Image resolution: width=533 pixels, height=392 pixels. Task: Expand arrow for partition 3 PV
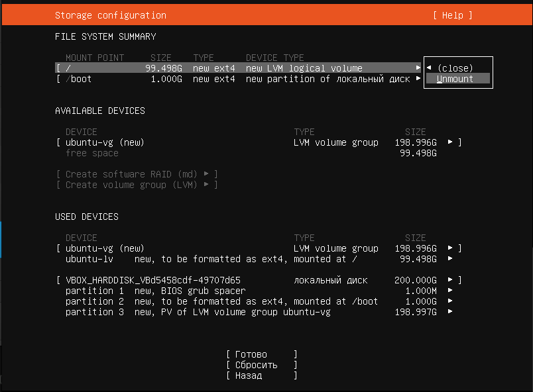(451, 312)
